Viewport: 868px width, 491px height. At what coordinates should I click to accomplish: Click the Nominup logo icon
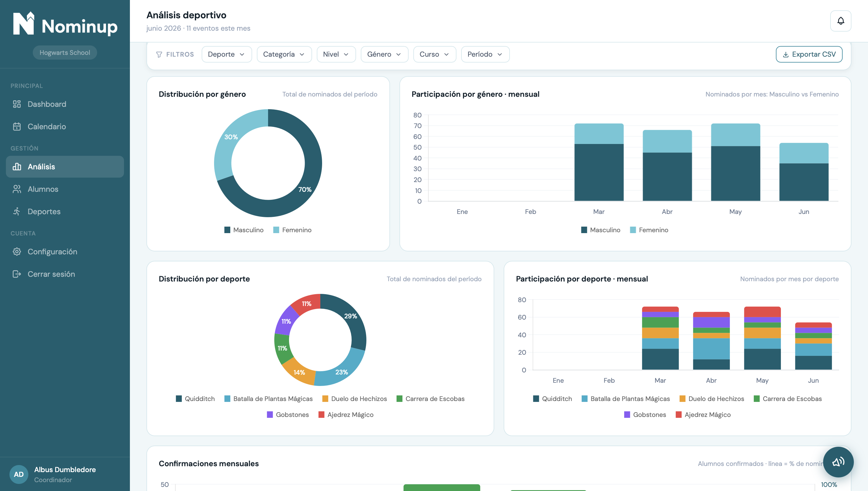pyautogui.click(x=23, y=23)
